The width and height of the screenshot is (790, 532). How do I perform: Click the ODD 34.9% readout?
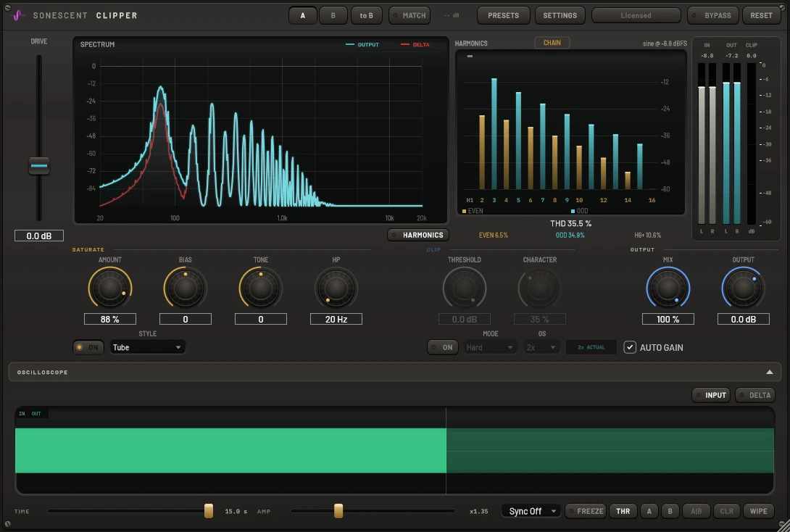tap(570, 236)
